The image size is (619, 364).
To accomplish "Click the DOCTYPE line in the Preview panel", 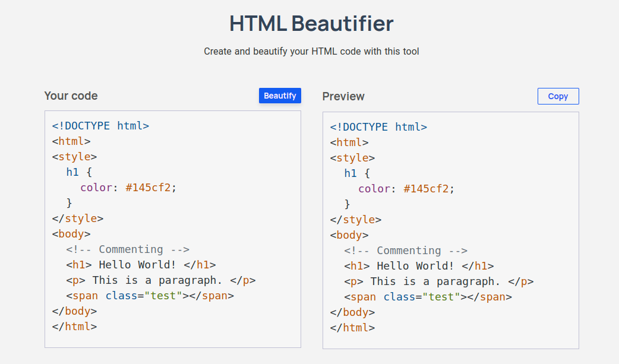I will (x=378, y=127).
